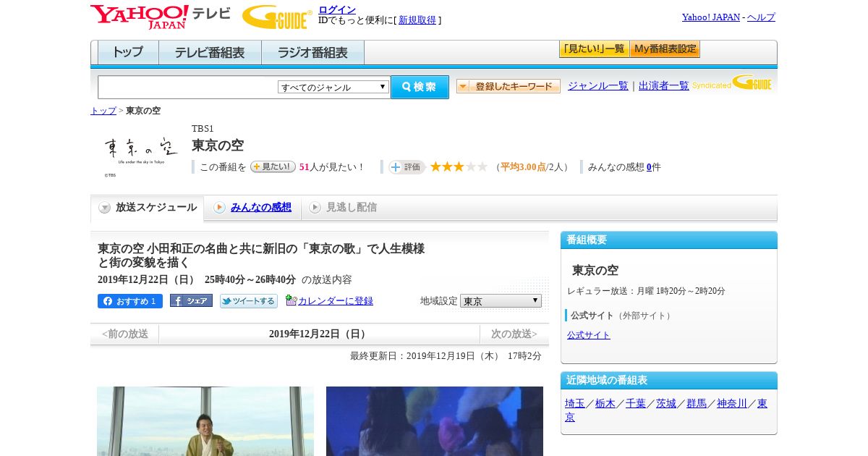Click トップ breadcrumb link

point(103,111)
